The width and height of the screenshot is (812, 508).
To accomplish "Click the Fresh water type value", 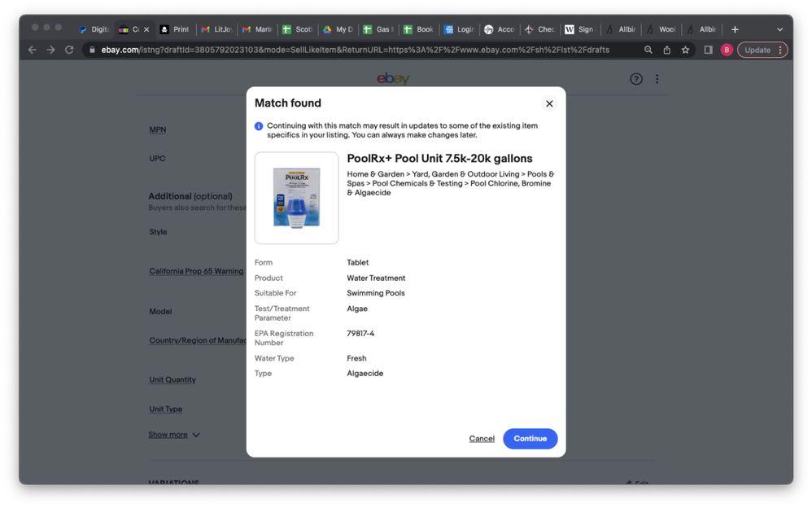I will tap(356, 359).
